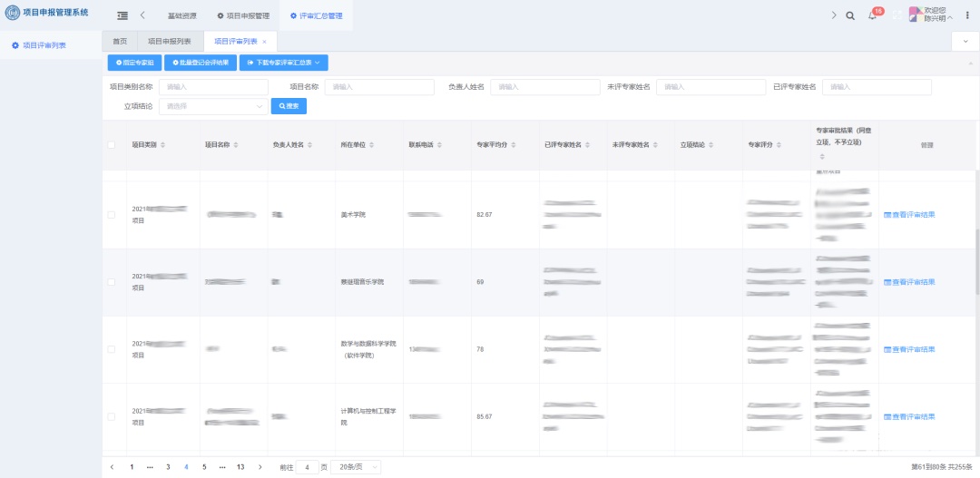
Task: Toggle the select-all checkbox in table header
Action: pyautogui.click(x=112, y=145)
